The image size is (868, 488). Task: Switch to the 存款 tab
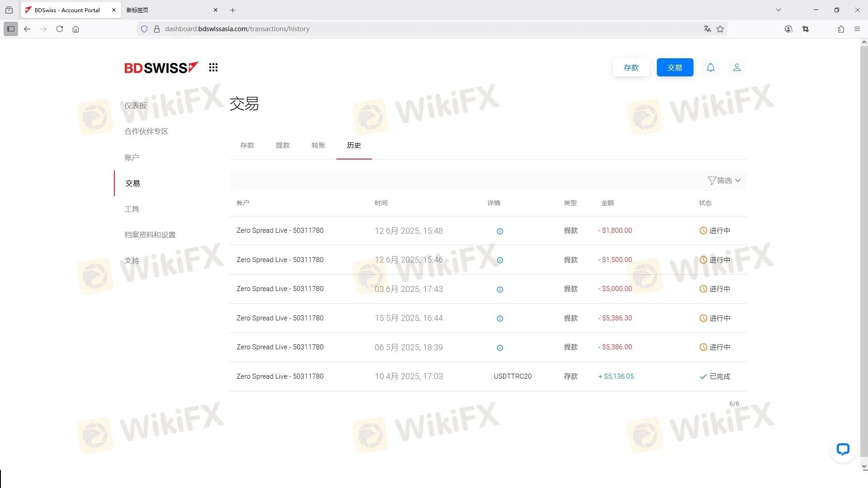point(247,145)
